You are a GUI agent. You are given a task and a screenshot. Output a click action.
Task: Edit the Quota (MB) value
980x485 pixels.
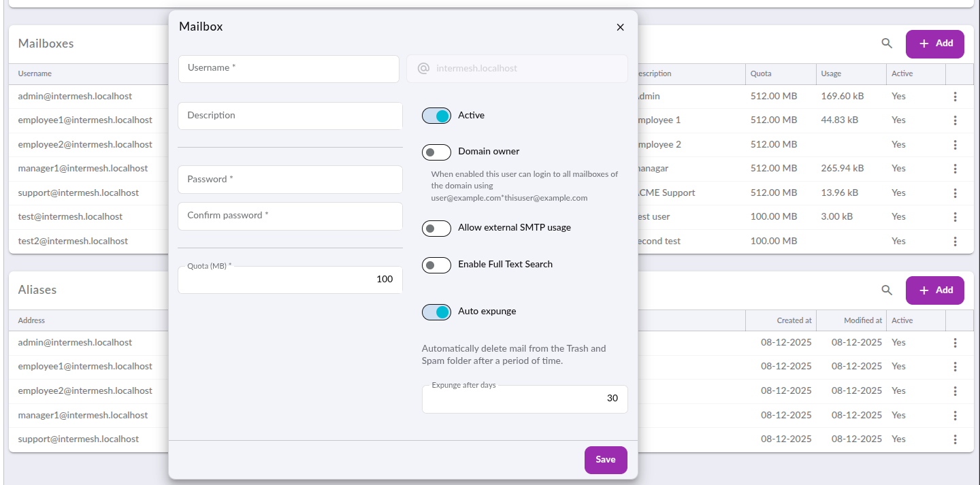pos(290,280)
